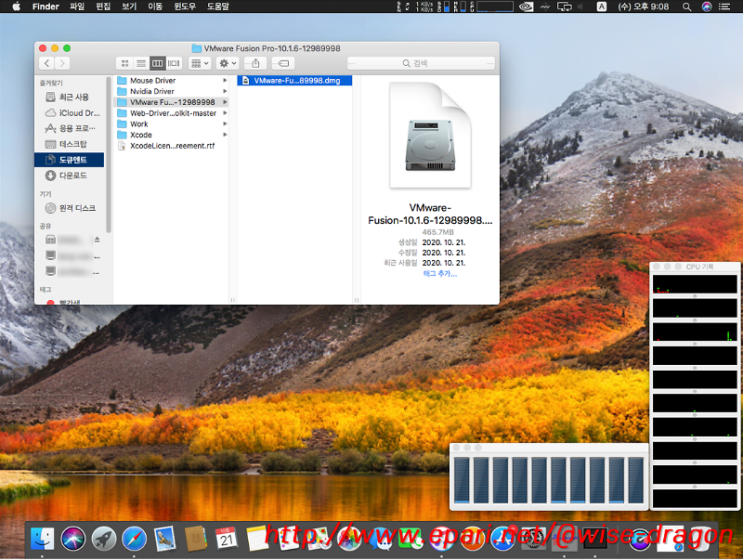Open the 이동 menu
The image size is (743, 560).
point(155,7)
